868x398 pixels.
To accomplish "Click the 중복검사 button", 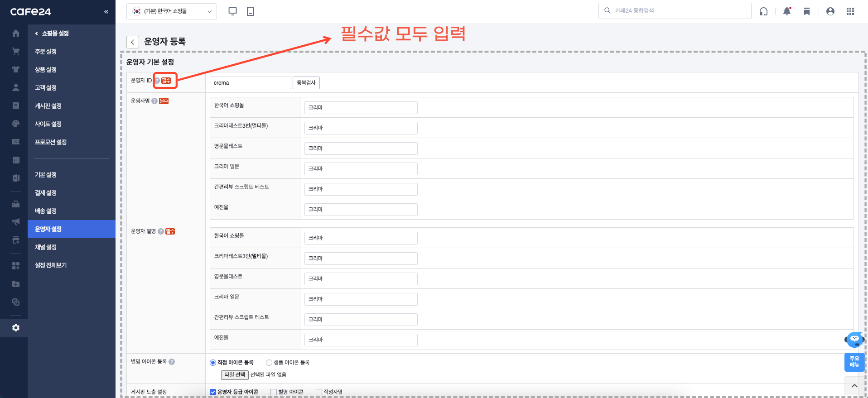I will pos(306,83).
